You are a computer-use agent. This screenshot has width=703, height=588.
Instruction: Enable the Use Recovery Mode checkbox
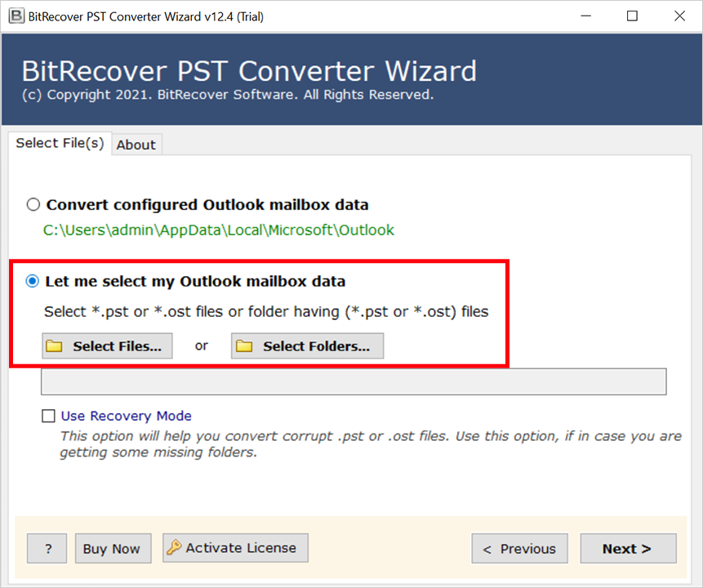click(49, 416)
